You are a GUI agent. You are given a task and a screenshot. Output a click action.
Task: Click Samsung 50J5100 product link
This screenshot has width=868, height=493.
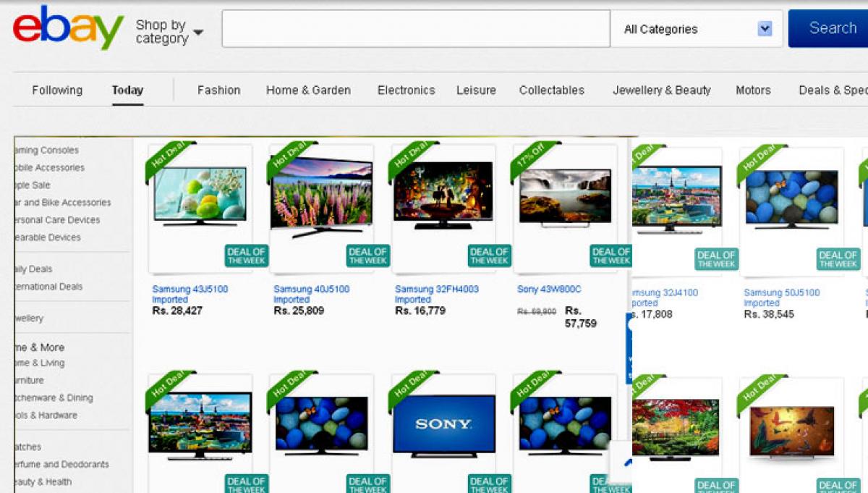click(781, 292)
